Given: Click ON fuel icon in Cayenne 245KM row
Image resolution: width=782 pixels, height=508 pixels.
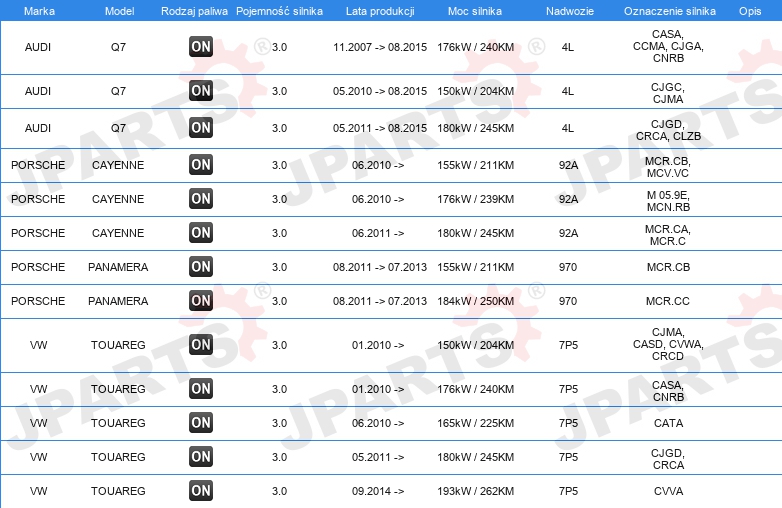Looking at the screenshot, I should click(201, 232).
